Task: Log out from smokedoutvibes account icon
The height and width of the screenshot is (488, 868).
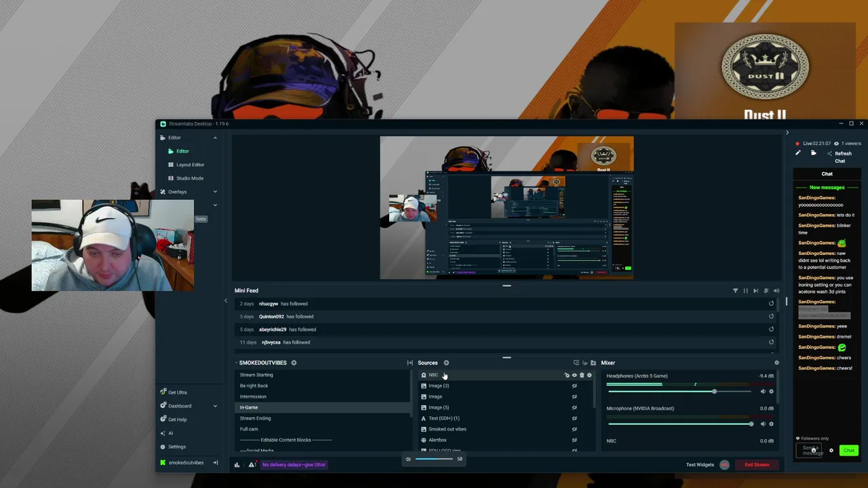Action: (215, 463)
